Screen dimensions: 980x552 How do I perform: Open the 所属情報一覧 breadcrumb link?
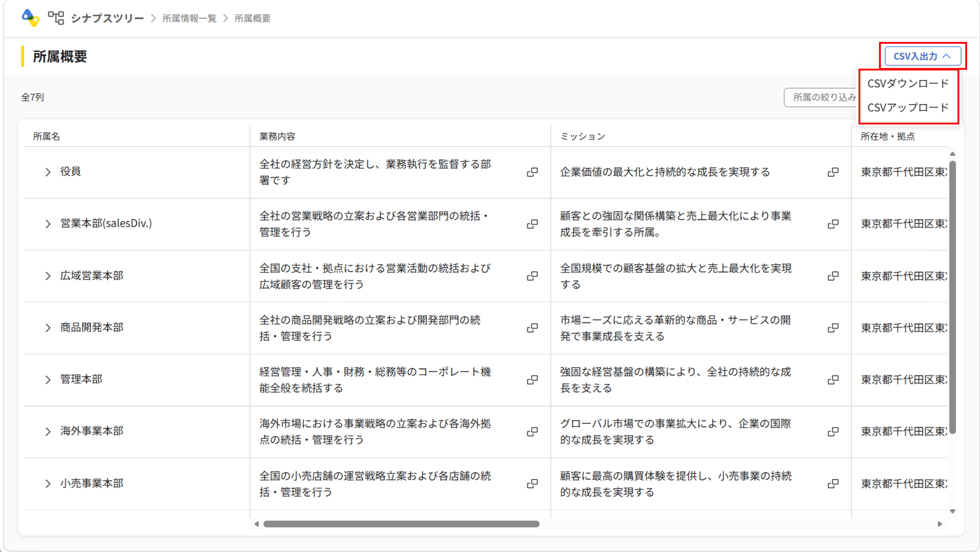pyautogui.click(x=189, y=18)
